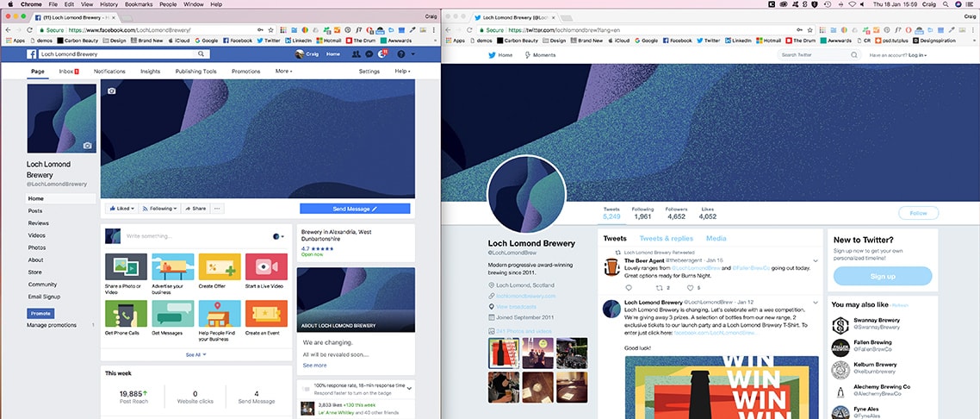Click camera icon on Facebook cover photo
The height and width of the screenshot is (419, 980).
111,91
